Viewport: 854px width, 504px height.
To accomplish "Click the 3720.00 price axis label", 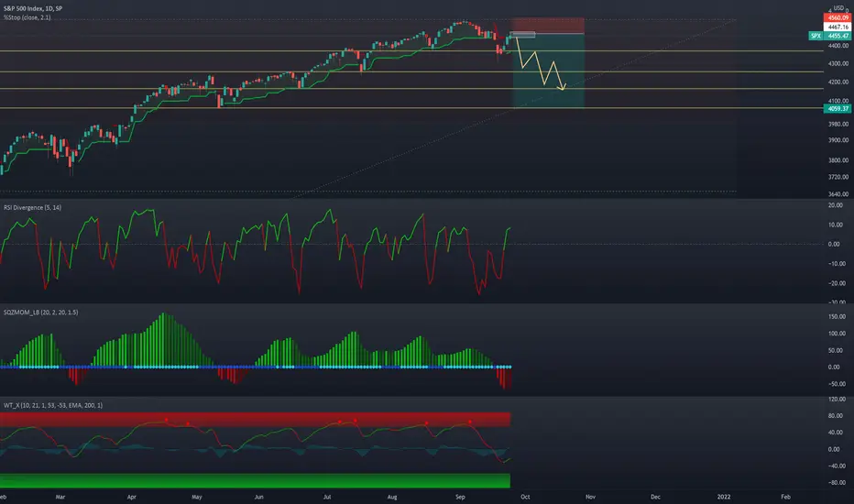I will pyautogui.click(x=838, y=177).
